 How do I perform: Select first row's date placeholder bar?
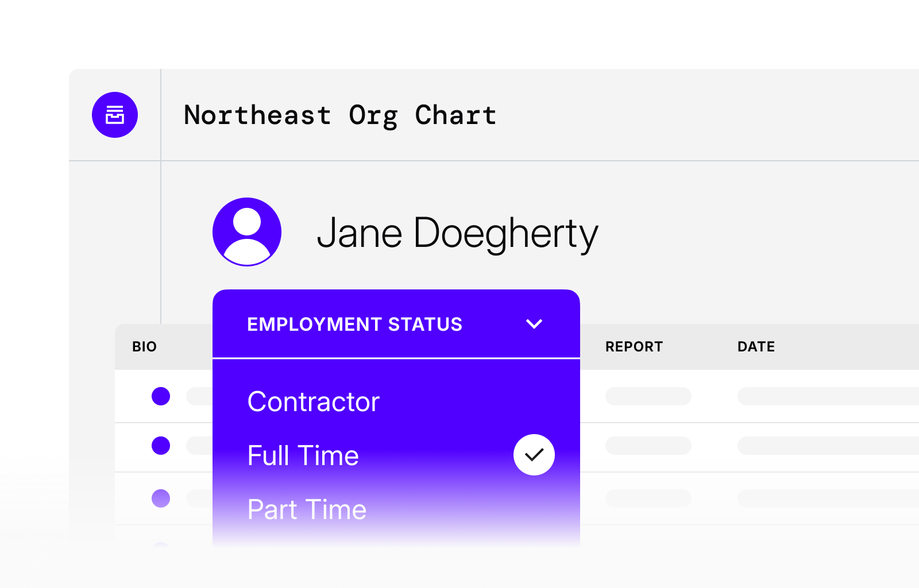click(x=827, y=396)
